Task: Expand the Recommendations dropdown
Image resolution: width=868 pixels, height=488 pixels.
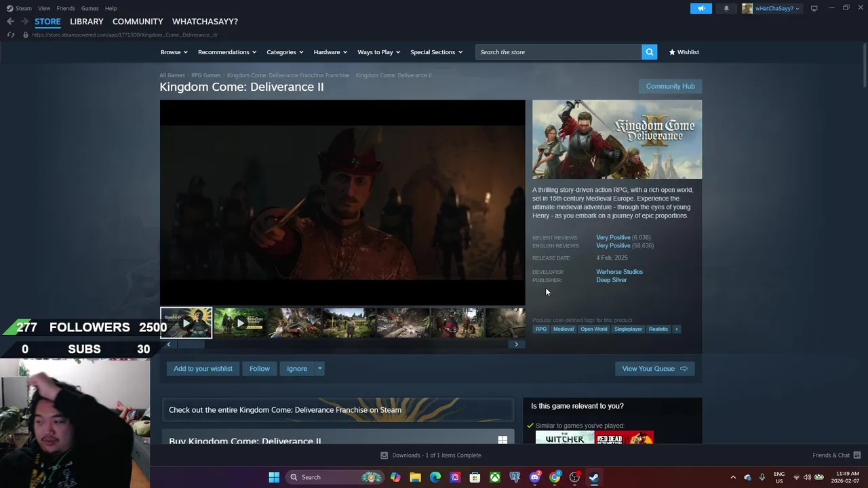Action: (227, 52)
